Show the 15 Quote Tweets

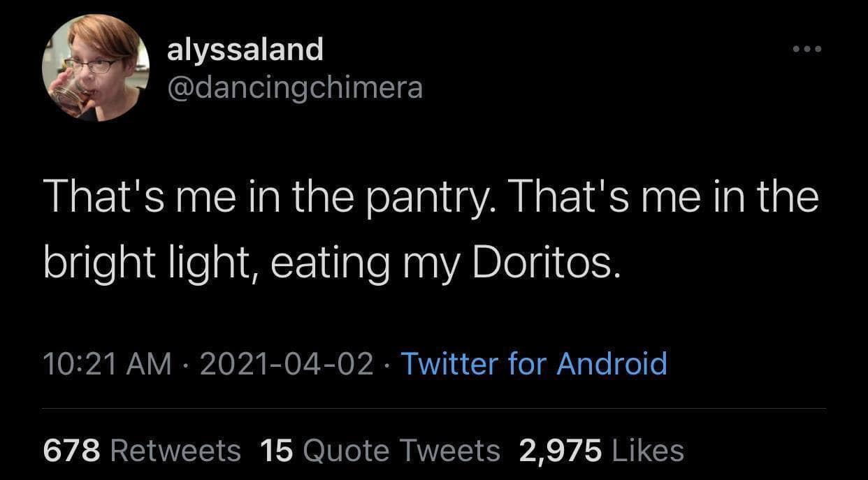(x=379, y=451)
